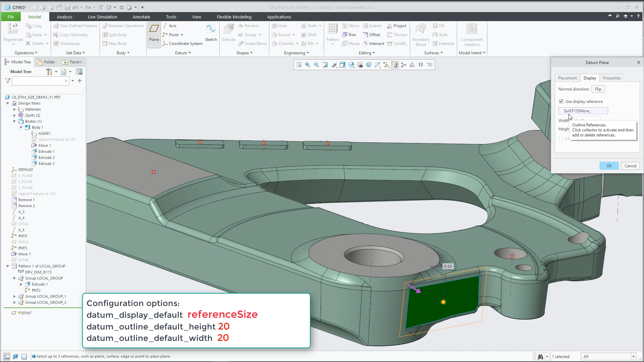Toggle model tree display icon in status bar
This screenshot has height=362, width=644.
(7, 356)
